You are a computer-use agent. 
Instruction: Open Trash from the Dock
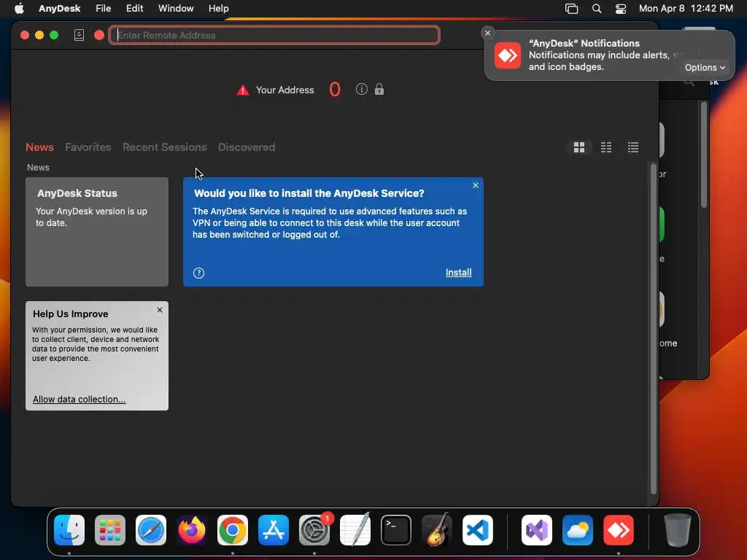tap(678, 530)
